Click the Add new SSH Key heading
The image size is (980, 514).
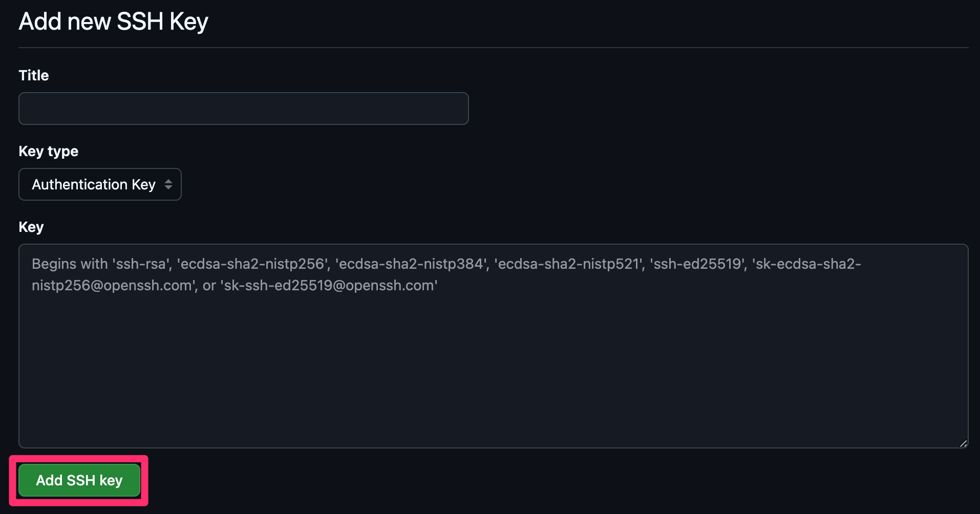pos(113,21)
